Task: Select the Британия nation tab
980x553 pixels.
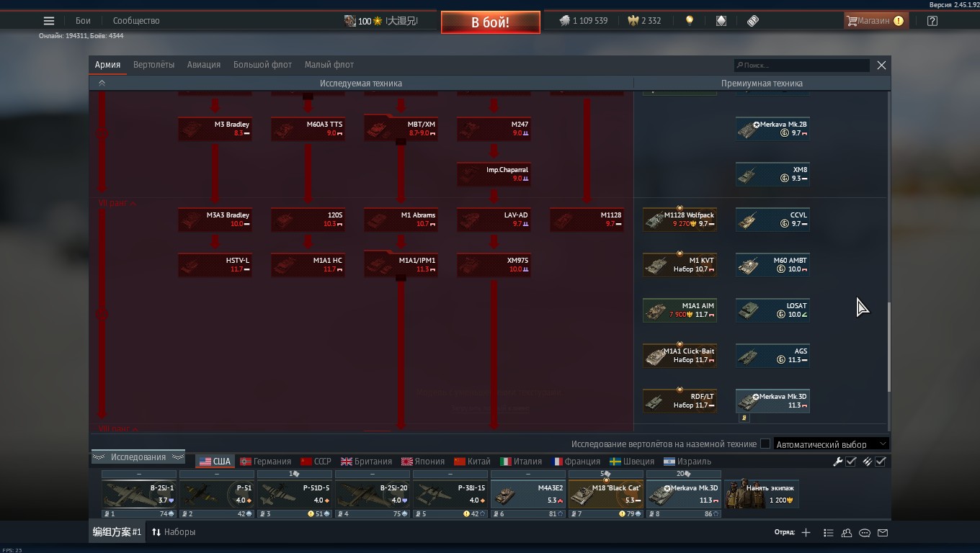Action: 367,462
